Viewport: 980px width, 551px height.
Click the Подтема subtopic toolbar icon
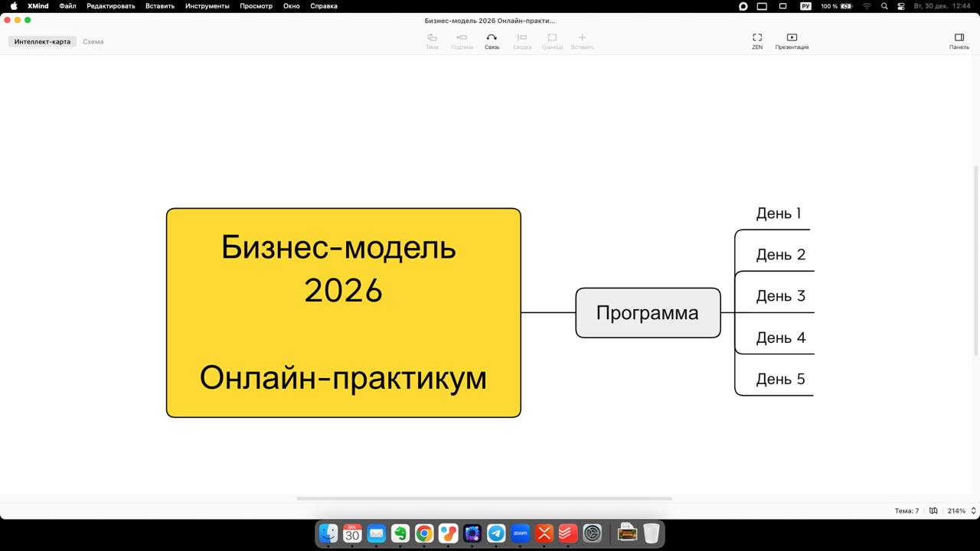462,37
